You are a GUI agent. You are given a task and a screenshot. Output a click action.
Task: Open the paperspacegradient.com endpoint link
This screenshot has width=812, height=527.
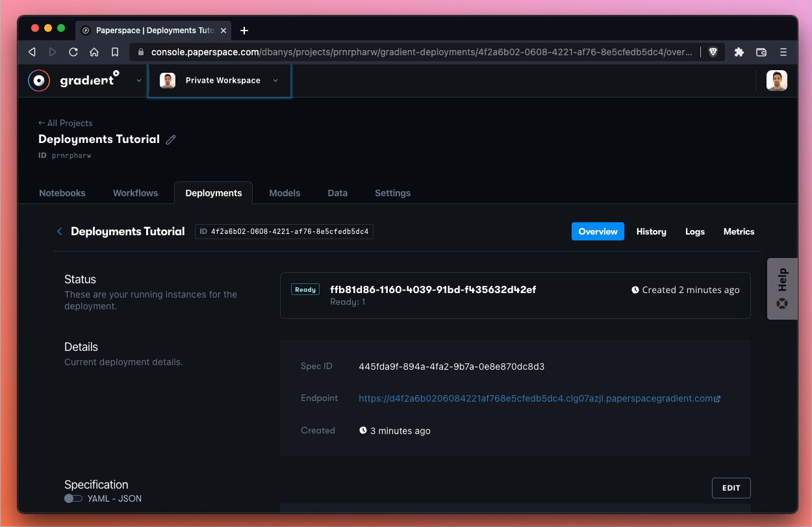539,398
